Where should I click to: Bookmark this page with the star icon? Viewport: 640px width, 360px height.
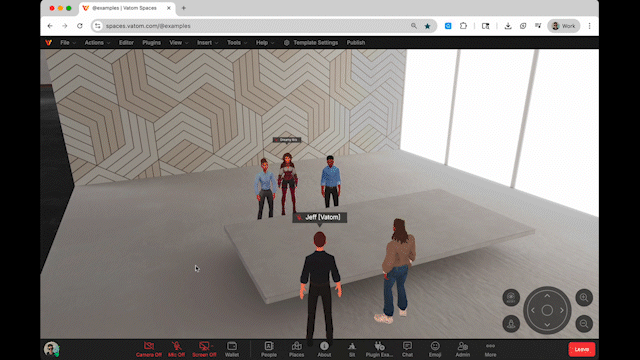tap(427, 26)
